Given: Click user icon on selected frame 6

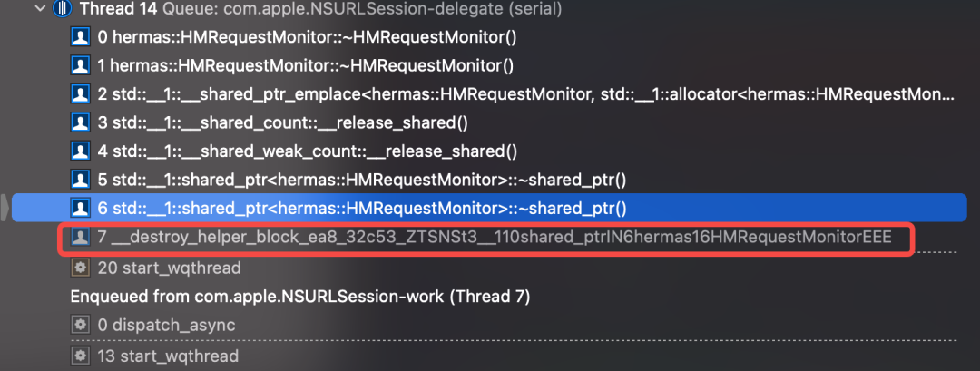Looking at the screenshot, I should [x=81, y=208].
